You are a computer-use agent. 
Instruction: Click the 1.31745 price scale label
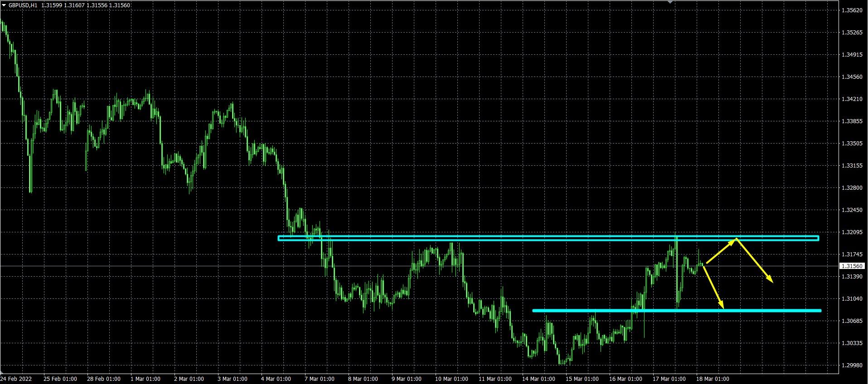(852, 254)
